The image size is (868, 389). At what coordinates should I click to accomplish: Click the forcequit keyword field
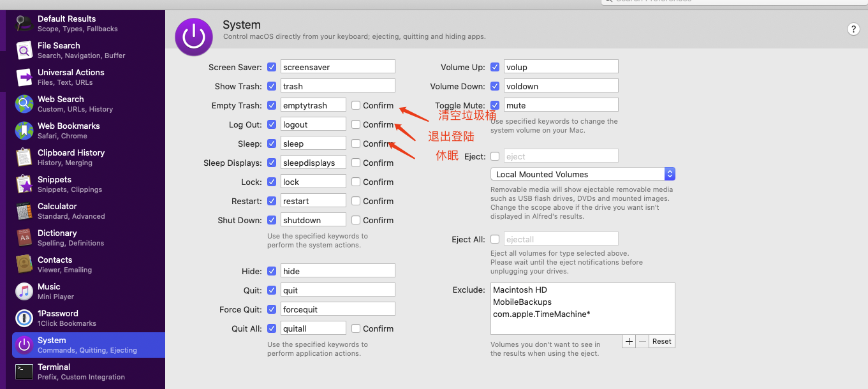point(338,309)
